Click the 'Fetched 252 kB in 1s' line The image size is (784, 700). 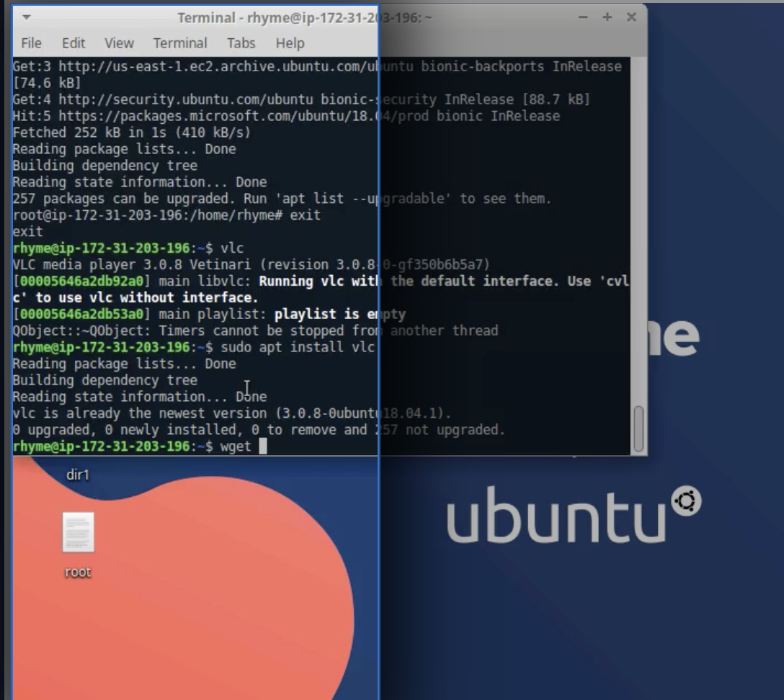(x=131, y=133)
